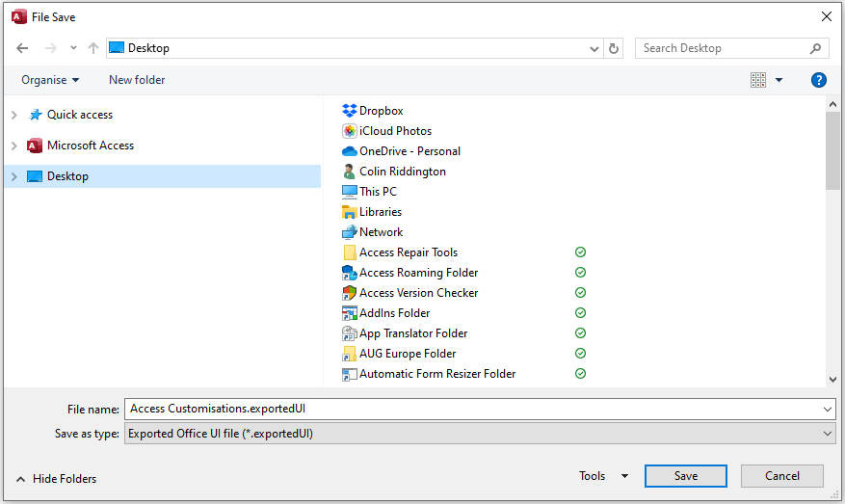The image size is (845, 504).
Task: Click Hide Folders
Action: (57, 479)
